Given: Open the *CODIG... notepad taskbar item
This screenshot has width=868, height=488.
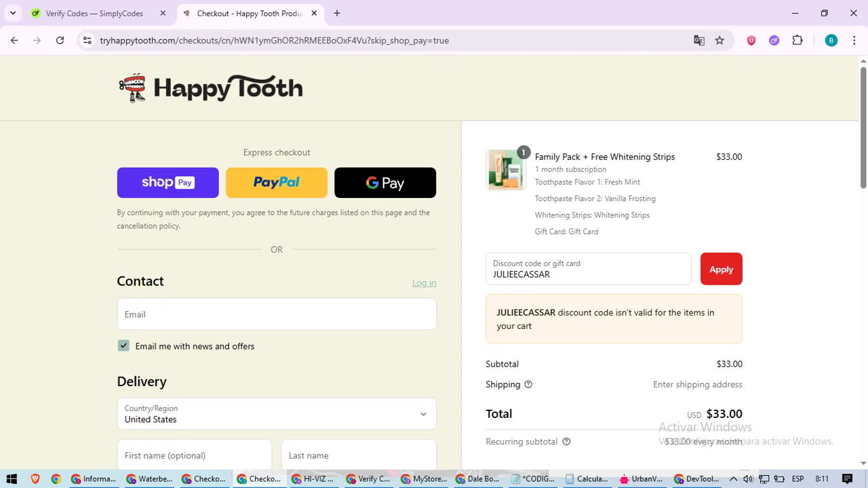Looking at the screenshot, I should [533, 479].
